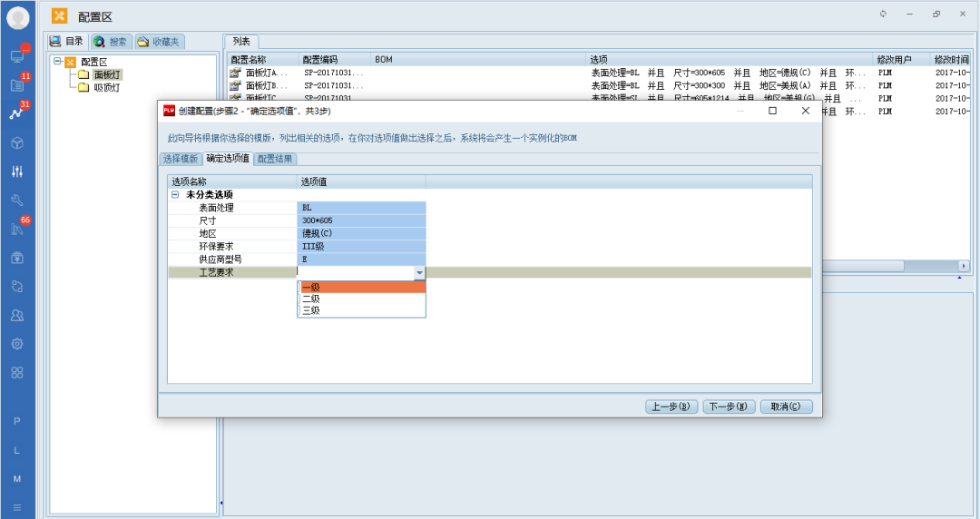This screenshot has height=519, width=980.
Task: Click the 取消(C) button
Action: (x=786, y=406)
